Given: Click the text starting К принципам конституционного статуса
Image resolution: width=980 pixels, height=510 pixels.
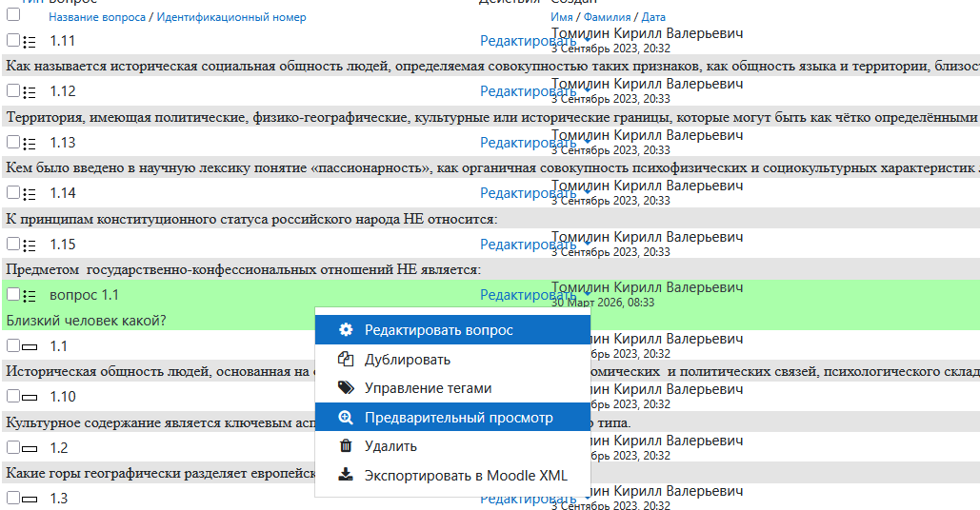Looking at the screenshot, I should point(251,219).
